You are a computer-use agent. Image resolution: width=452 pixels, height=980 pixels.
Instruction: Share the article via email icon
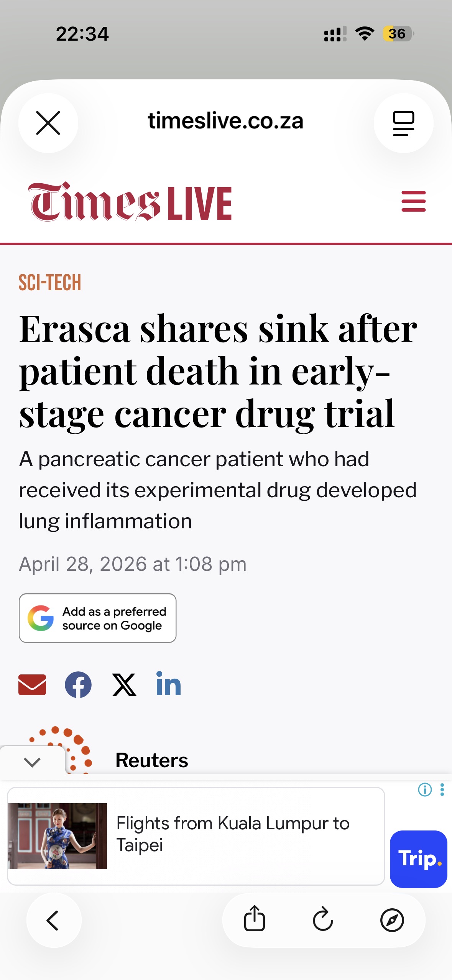coord(32,684)
